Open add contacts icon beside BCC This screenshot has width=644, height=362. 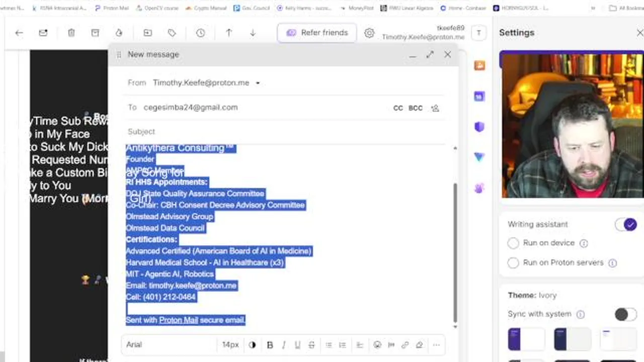435,108
